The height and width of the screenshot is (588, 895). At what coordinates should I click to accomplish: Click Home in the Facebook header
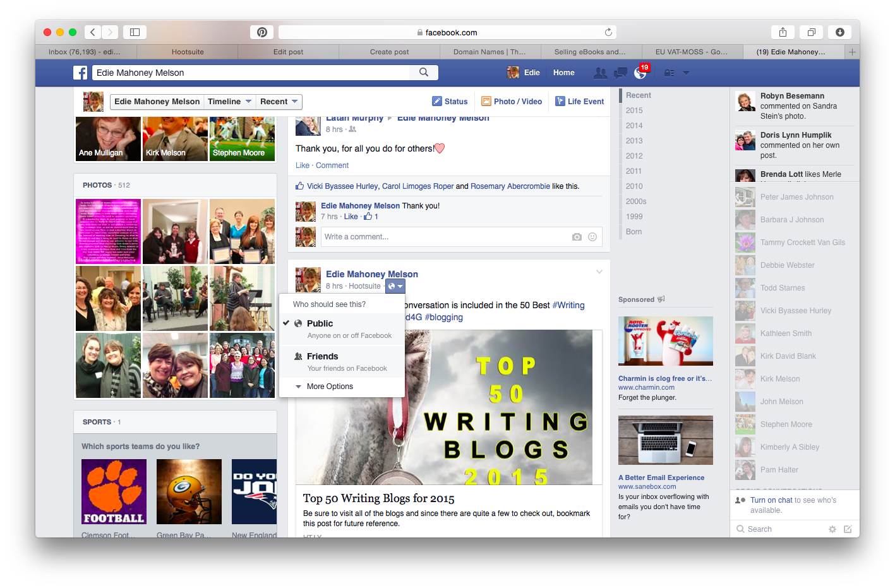(564, 73)
